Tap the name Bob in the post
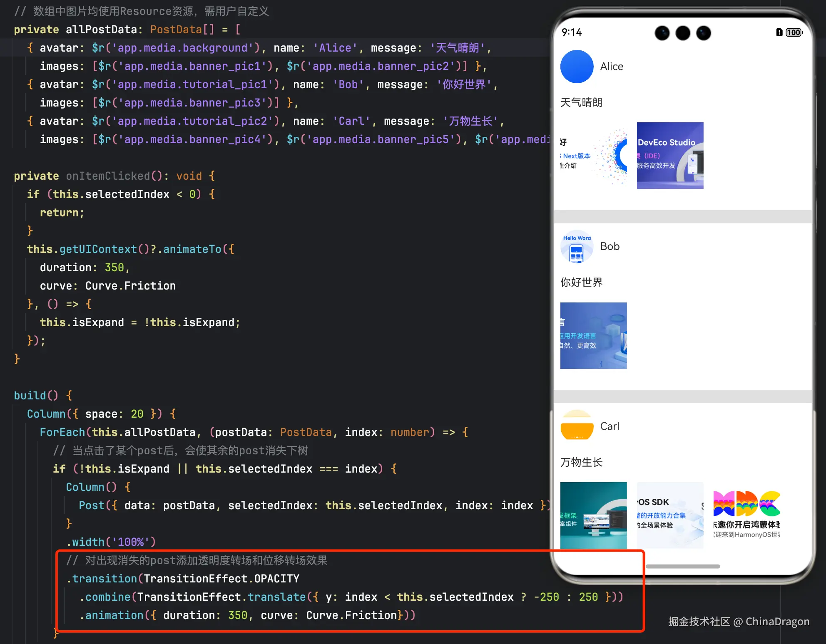Image resolution: width=826 pixels, height=644 pixels. tap(610, 247)
